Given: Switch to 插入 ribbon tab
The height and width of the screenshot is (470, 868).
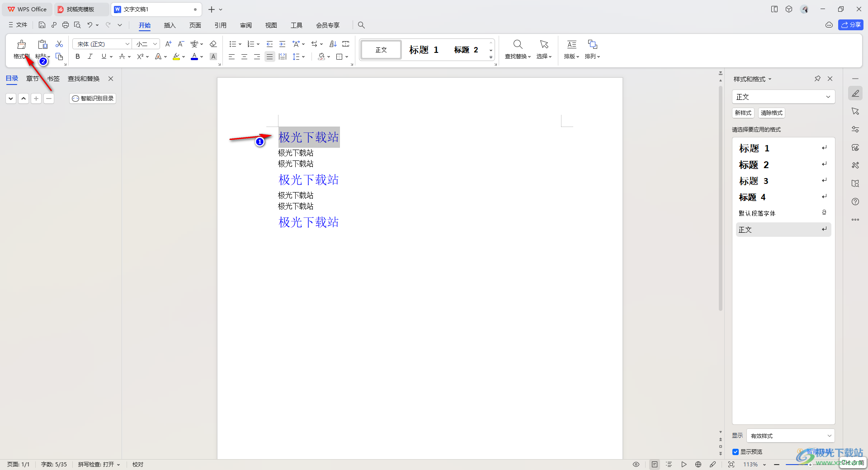Looking at the screenshot, I should tap(170, 25).
